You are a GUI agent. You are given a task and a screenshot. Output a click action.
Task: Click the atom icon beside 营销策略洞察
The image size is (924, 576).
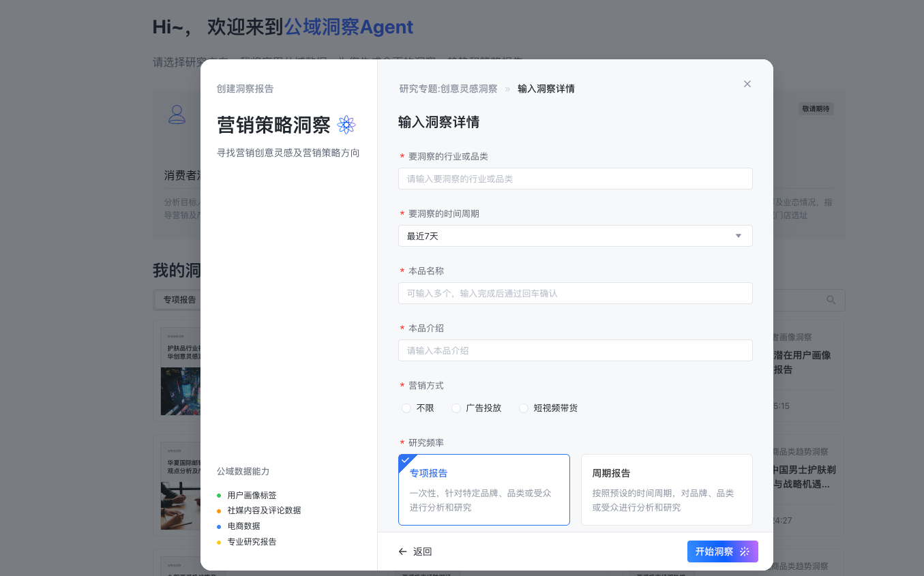point(346,125)
